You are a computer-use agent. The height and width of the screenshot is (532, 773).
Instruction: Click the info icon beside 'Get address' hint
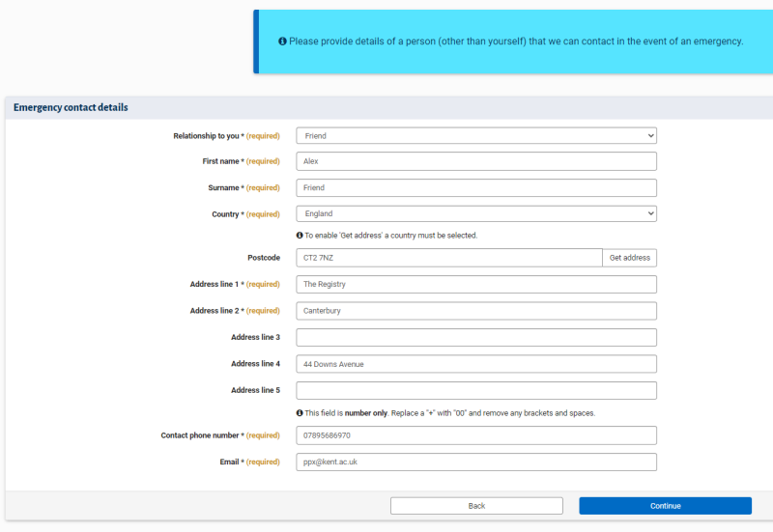300,236
